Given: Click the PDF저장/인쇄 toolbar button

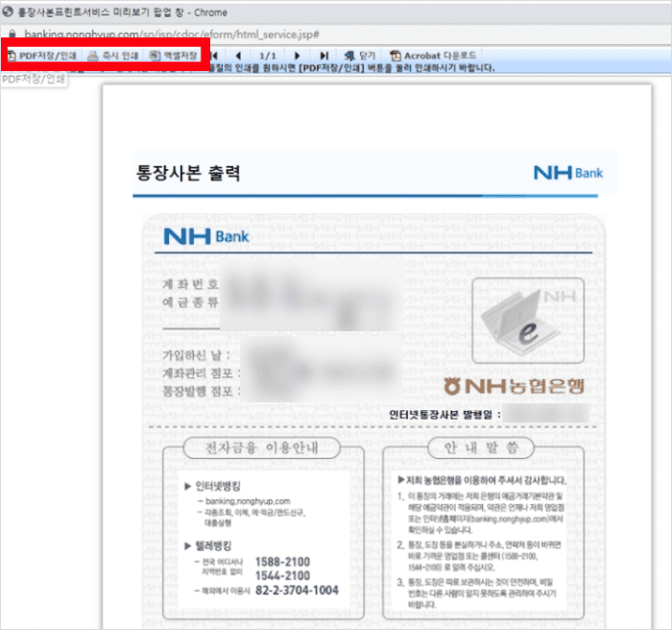Looking at the screenshot, I should (42, 56).
